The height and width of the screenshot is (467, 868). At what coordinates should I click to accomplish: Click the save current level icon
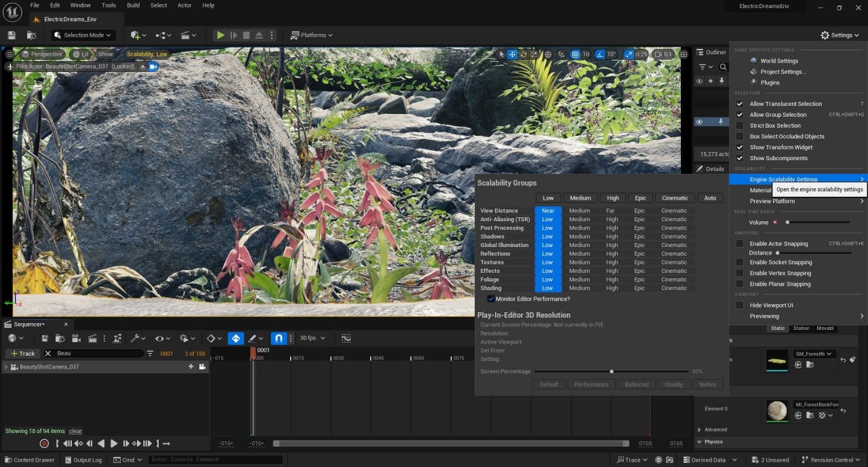pyautogui.click(x=12, y=35)
